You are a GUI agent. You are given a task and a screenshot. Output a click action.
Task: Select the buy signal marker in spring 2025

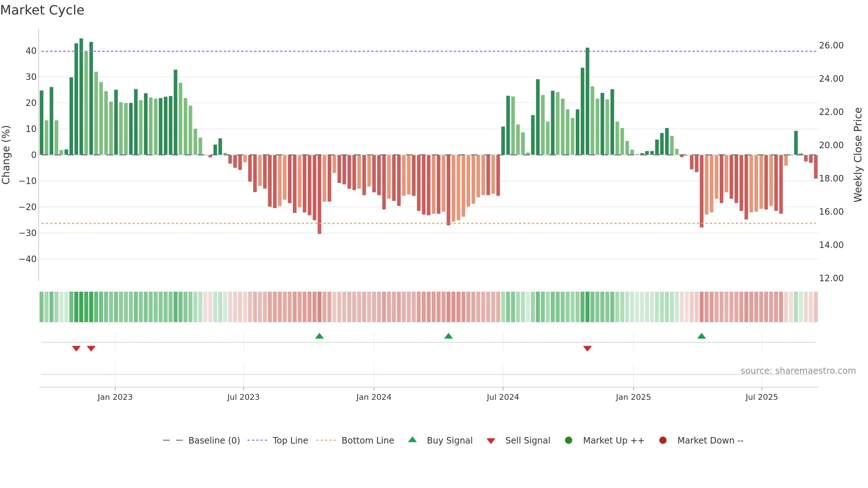point(702,336)
